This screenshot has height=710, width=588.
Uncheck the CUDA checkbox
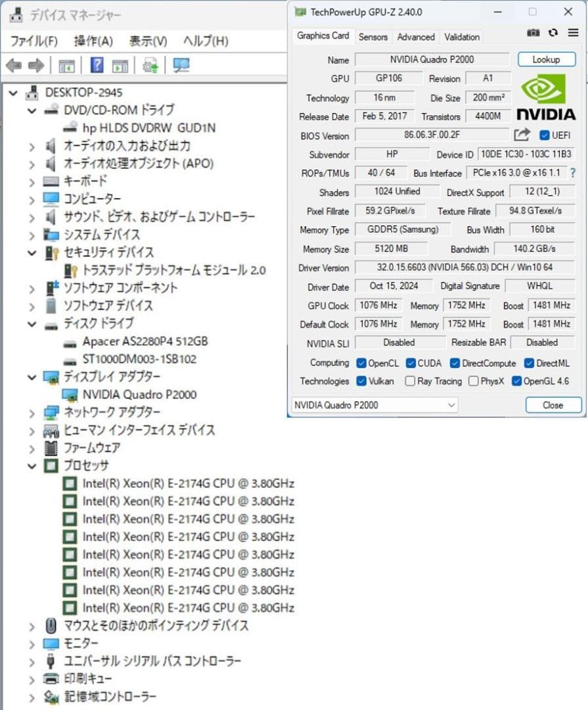(411, 363)
